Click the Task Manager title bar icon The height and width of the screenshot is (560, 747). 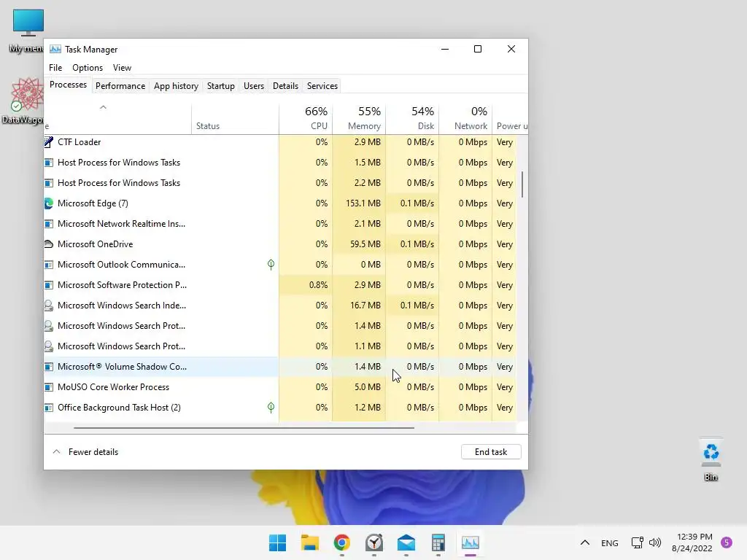(55, 49)
